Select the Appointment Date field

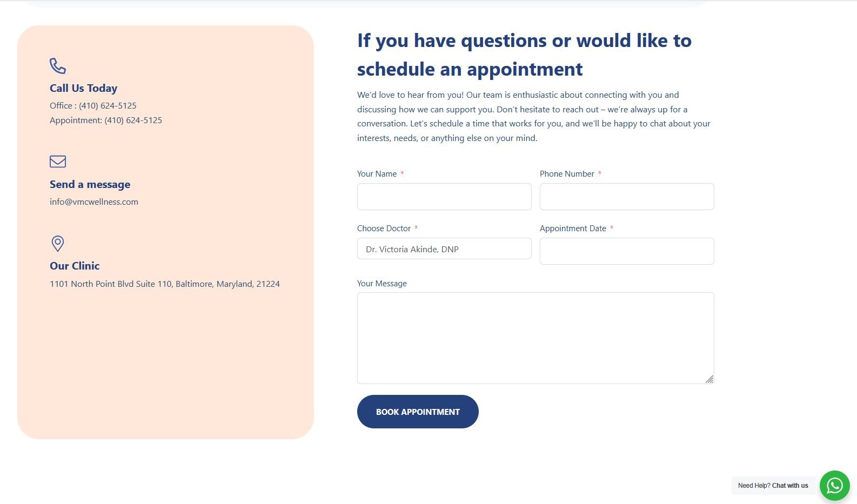(x=627, y=251)
